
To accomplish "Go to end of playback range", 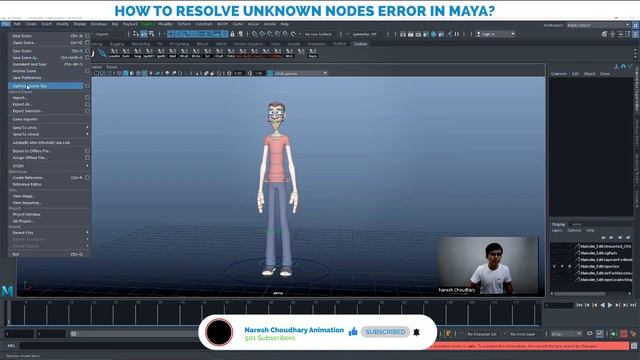I will (633, 305).
